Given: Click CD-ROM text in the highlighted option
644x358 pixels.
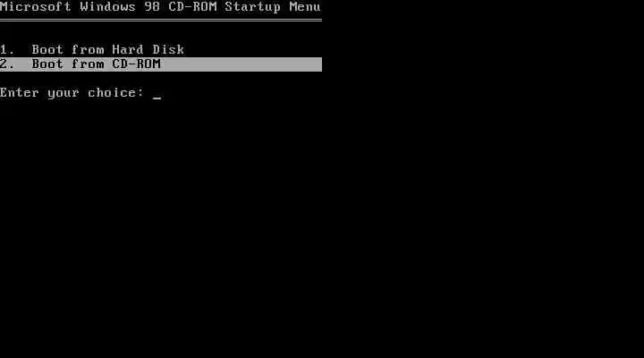Looking at the screenshot, I should coord(136,64).
